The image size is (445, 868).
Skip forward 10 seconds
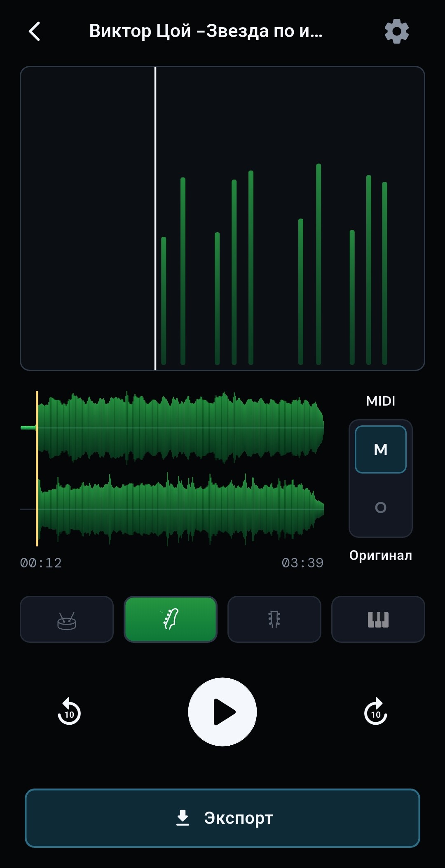coord(376,712)
